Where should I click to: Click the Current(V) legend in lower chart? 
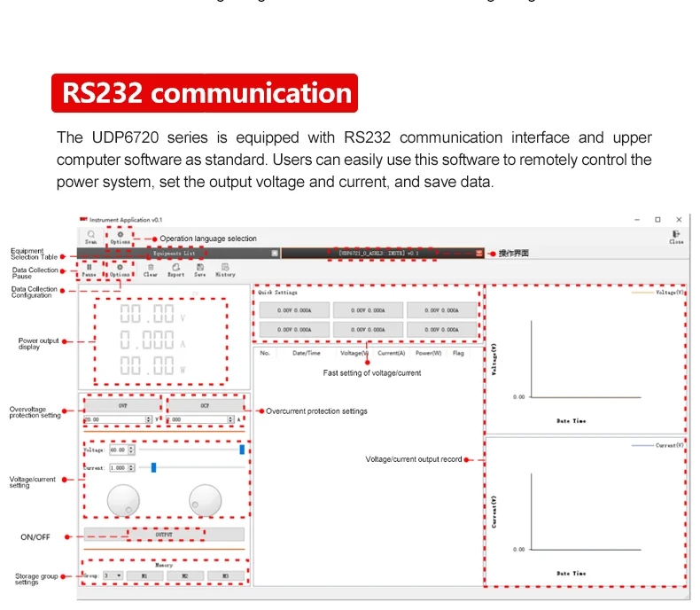(x=657, y=445)
